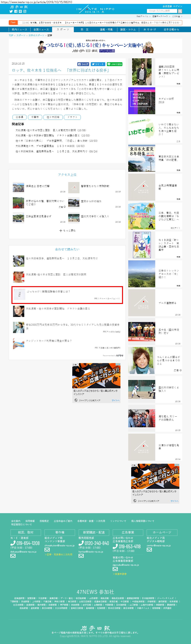Open 岩手のスポーツ breadcrumb link
This screenshot has height=644, width=191.
[36, 35]
